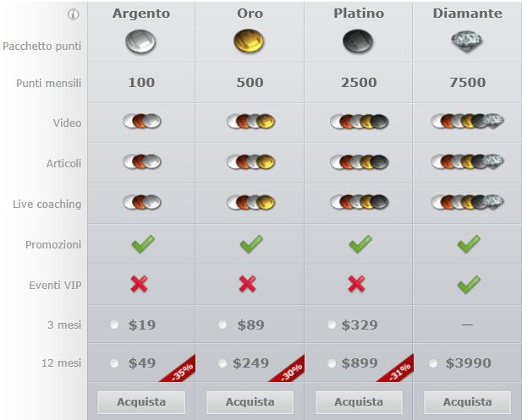Click the info icon above Pacchetto punti

pyautogui.click(x=74, y=14)
